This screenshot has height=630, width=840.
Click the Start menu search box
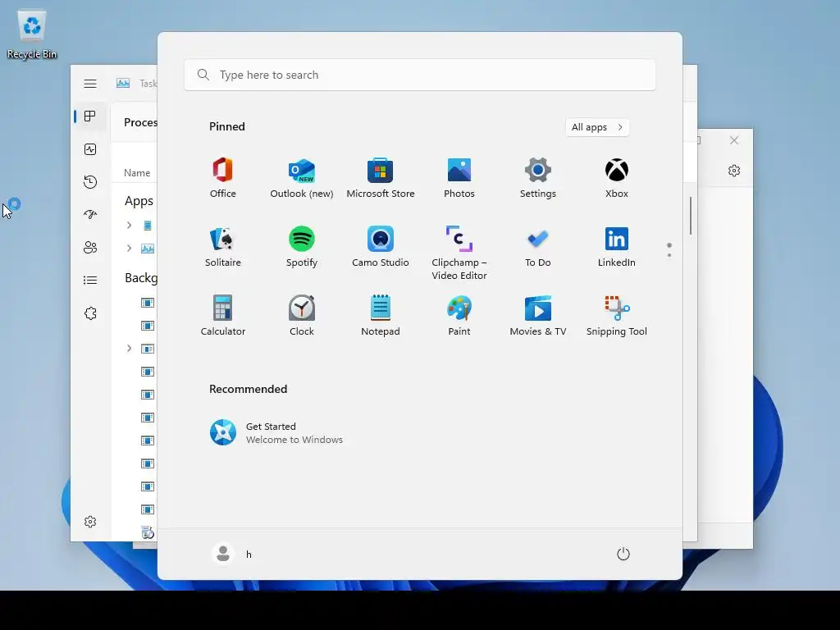click(420, 75)
